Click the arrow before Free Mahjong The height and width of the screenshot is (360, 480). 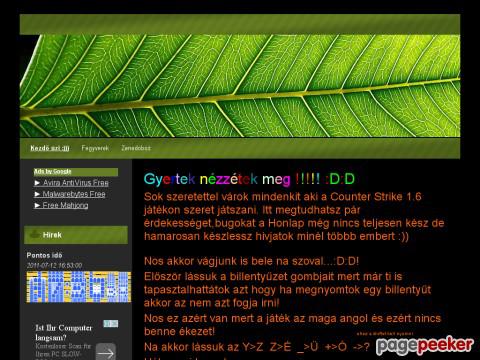coord(37,205)
